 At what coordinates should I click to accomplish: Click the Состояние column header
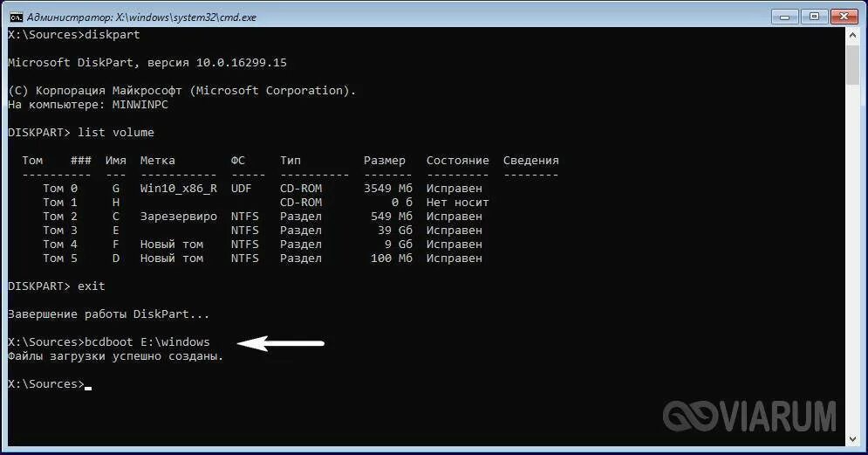point(457,160)
